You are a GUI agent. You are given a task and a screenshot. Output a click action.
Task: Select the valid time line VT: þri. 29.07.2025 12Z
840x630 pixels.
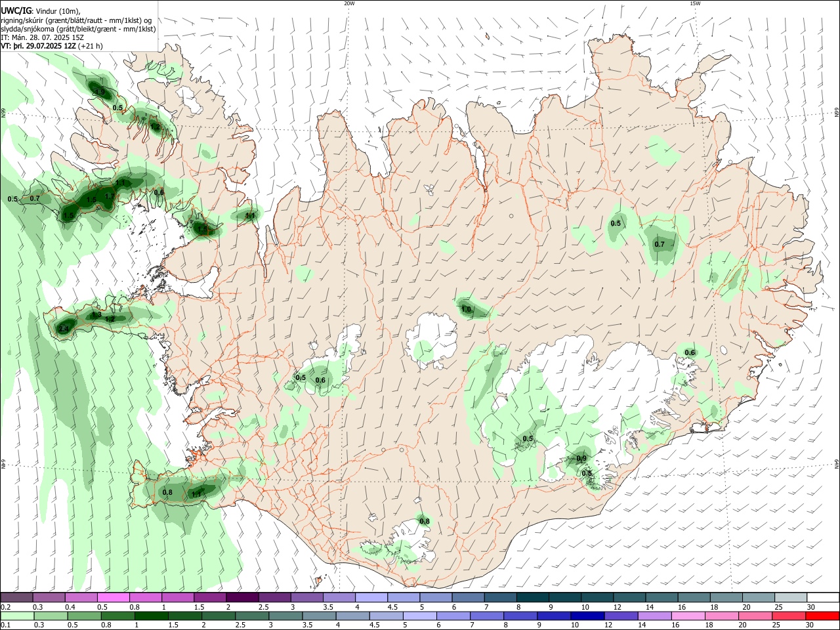pyautogui.click(x=37, y=46)
